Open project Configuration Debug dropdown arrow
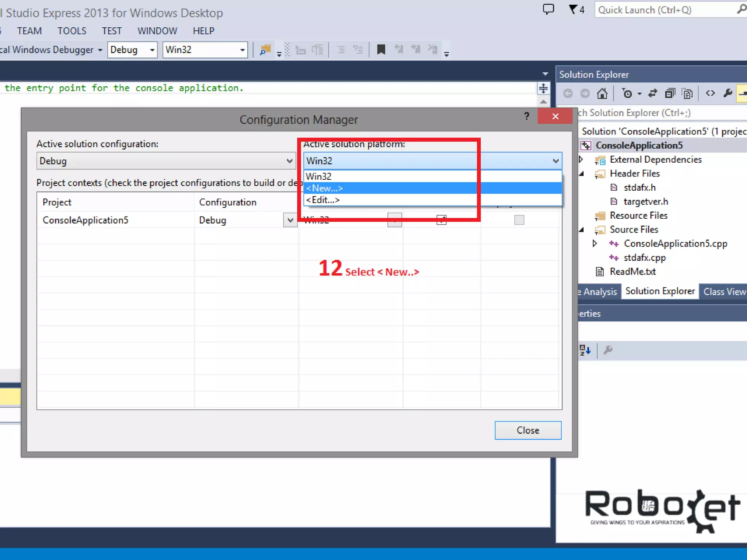This screenshot has width=747, height=560. (x=290, y=220)
